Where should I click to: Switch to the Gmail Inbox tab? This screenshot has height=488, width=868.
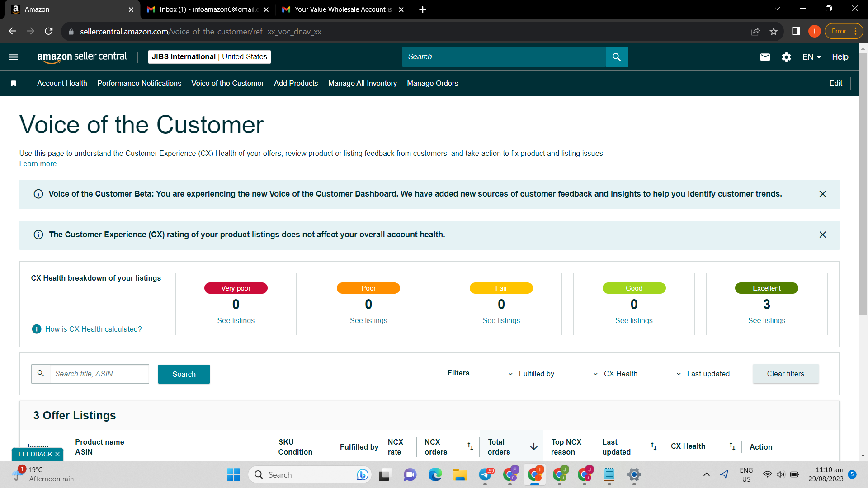208,9
